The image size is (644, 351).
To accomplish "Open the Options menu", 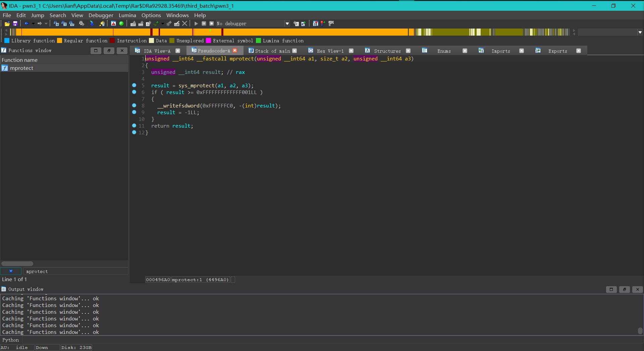I will coord(151,15).
